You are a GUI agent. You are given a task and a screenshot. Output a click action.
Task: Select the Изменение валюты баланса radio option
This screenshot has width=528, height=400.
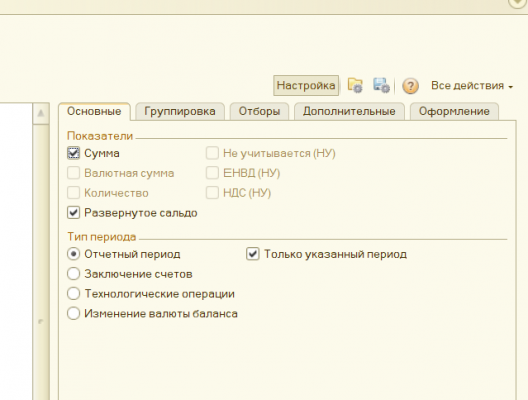(73, 313)
